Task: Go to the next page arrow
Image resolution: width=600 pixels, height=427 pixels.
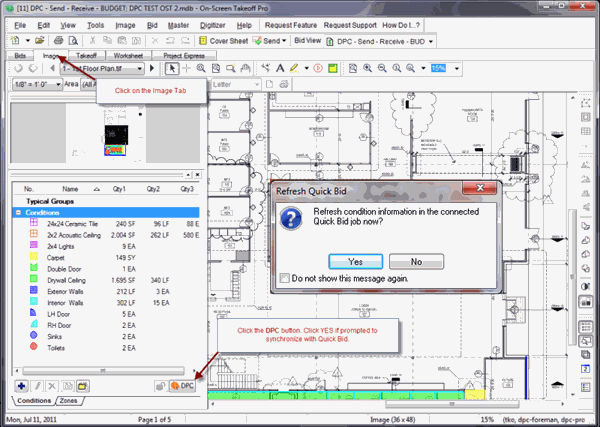Action: pos(152,68)
